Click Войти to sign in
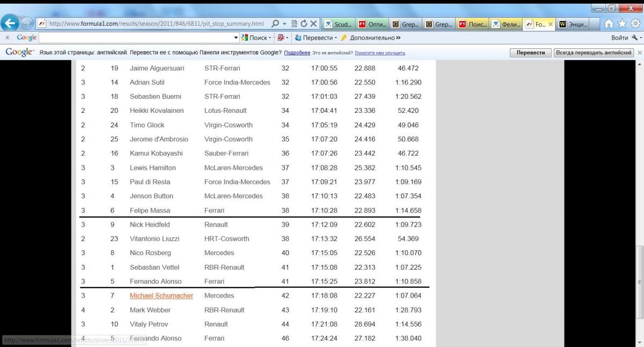Screen dimensions: 644x347 coord(620,38)
